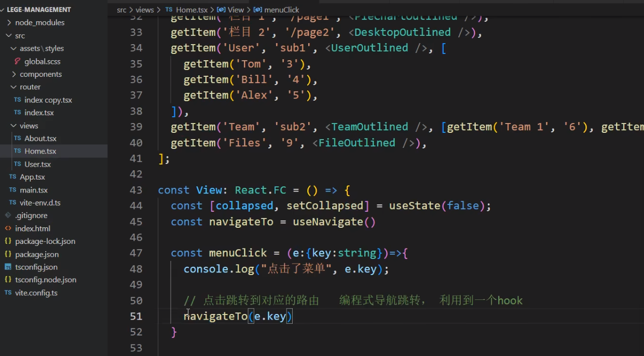Click console.log on line 48
This screenshot has height=356, width=644.
[x=219, y=269]
